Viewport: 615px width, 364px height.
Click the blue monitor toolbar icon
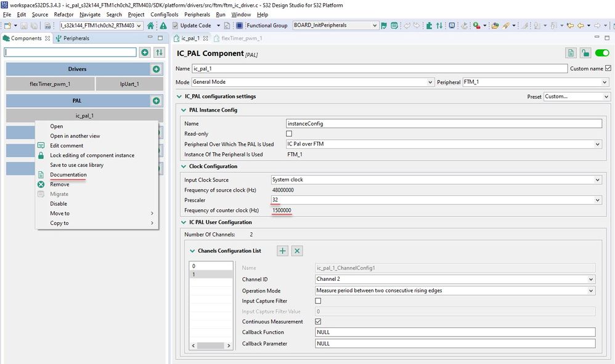click(x=452, y=25)
